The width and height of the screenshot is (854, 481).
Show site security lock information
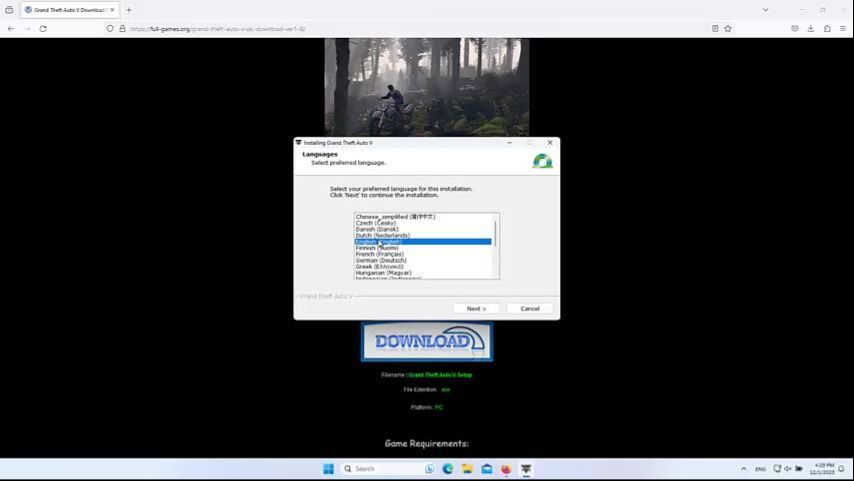pos(123,29)
